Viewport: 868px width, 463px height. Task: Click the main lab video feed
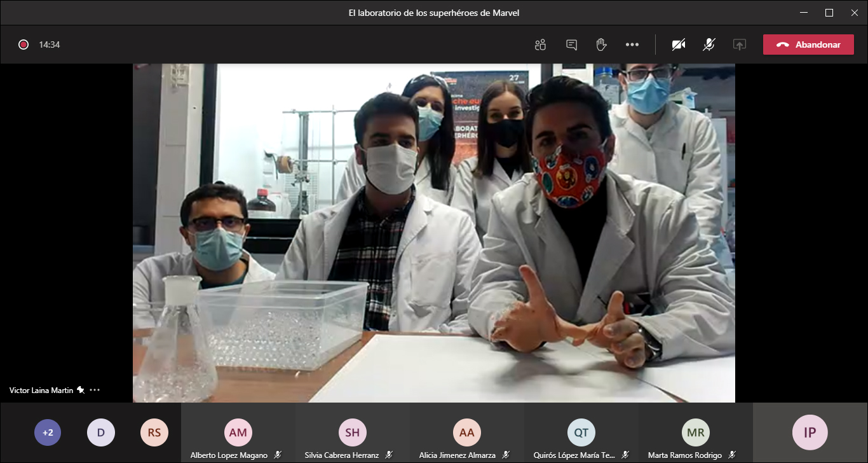(x=433, y=233)
